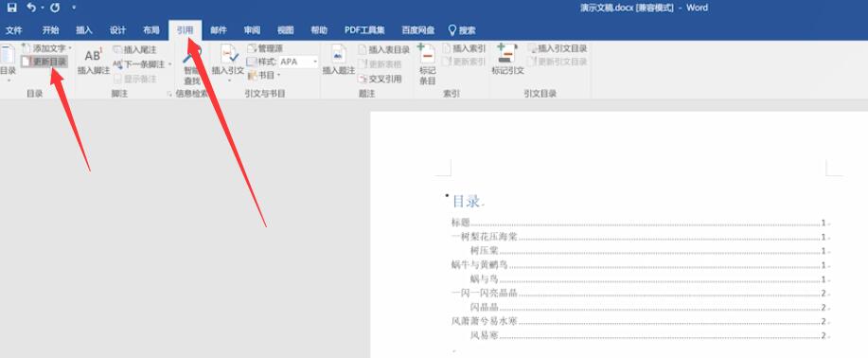Switch to the 布局 tab
The width and height of the screenshot is (868, 358).
pos(151,30)
